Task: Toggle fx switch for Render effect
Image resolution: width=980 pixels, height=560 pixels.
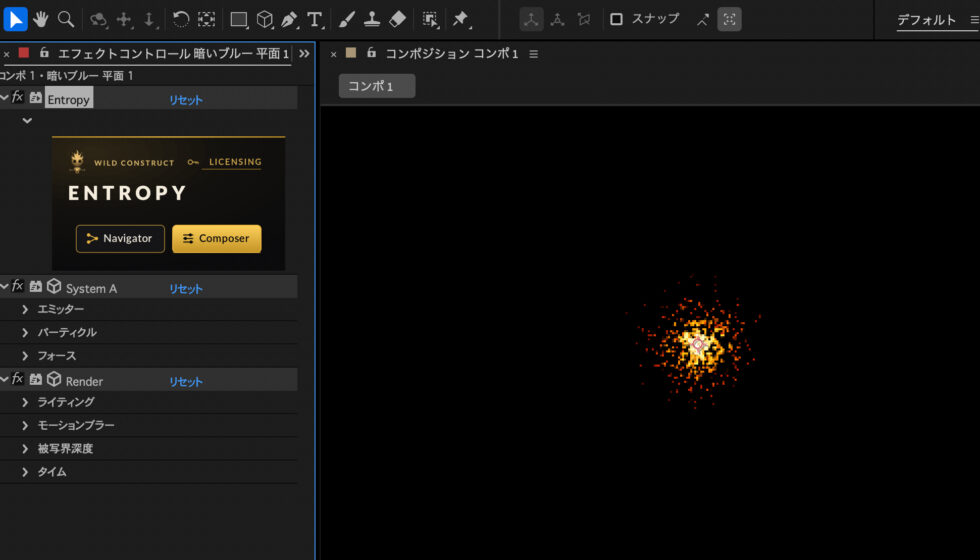Action: [18, 379]
